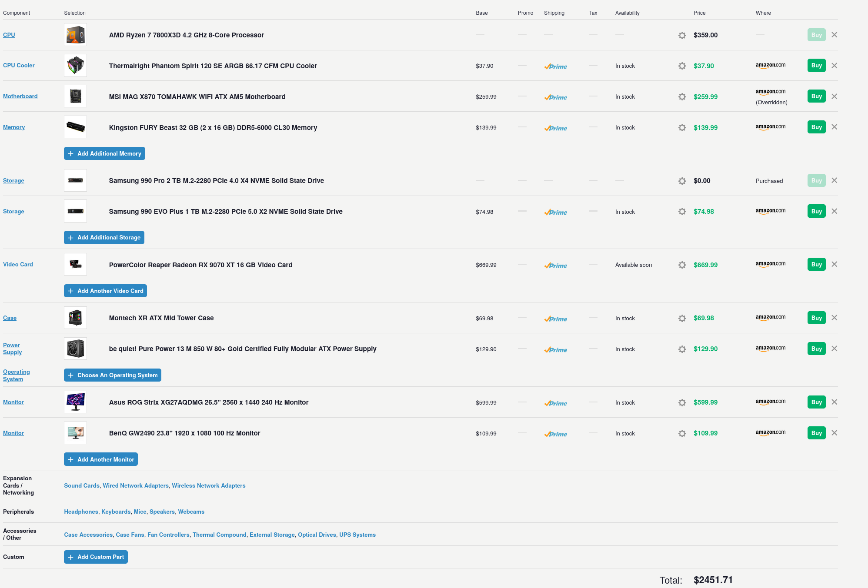Open the Video Card component link
Screen dimensions: 868x588
(18, 265)
